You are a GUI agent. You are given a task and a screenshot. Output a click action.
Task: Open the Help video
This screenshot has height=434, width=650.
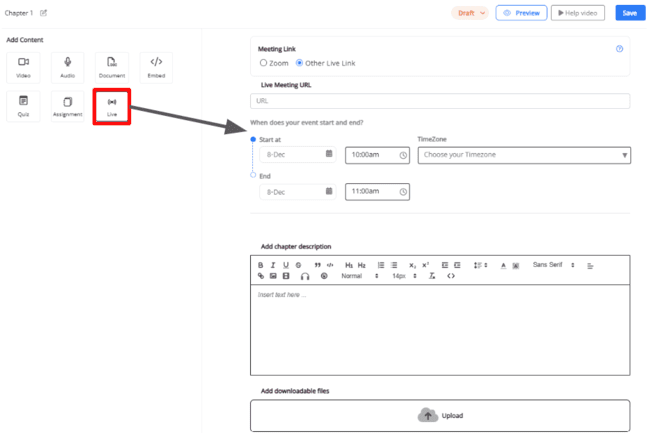[577, 13]
